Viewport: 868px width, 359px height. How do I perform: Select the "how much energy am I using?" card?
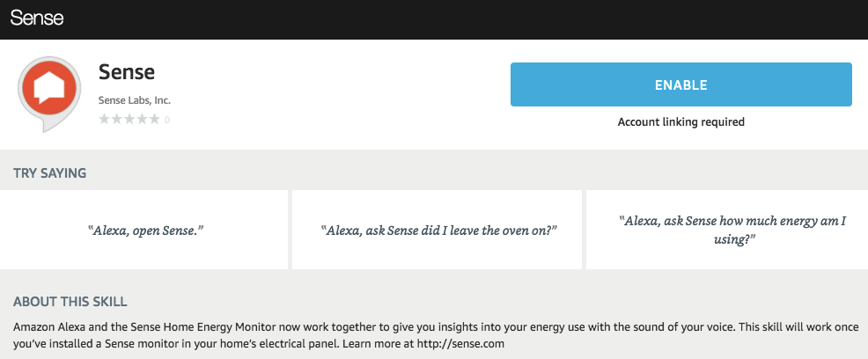727,230
